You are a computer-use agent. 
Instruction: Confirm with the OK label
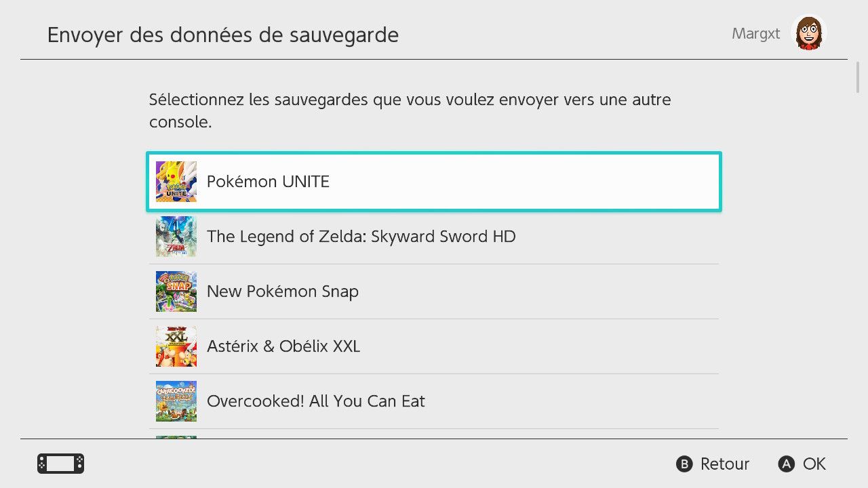click(x=814, y=464)
